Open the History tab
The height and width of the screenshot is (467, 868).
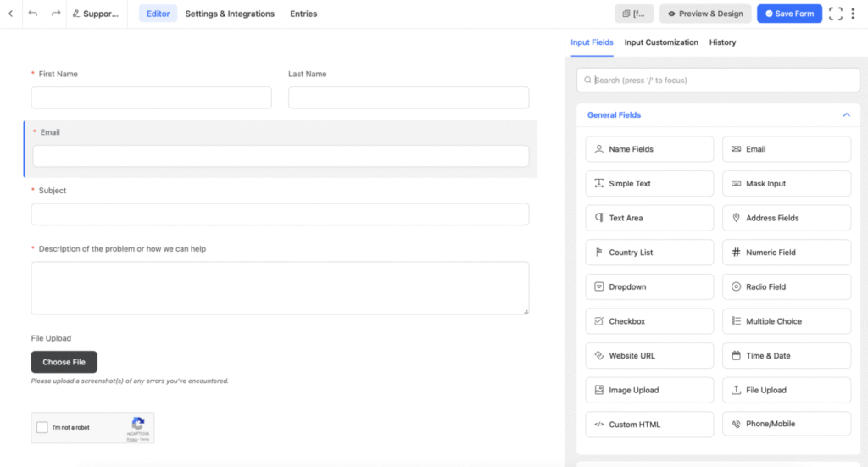(x=722, y=42)
